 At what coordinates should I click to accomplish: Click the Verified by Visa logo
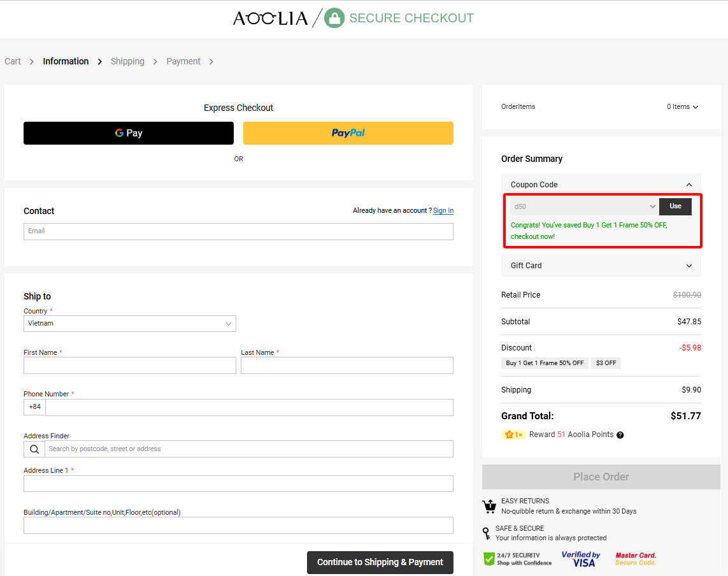(581, 559)
